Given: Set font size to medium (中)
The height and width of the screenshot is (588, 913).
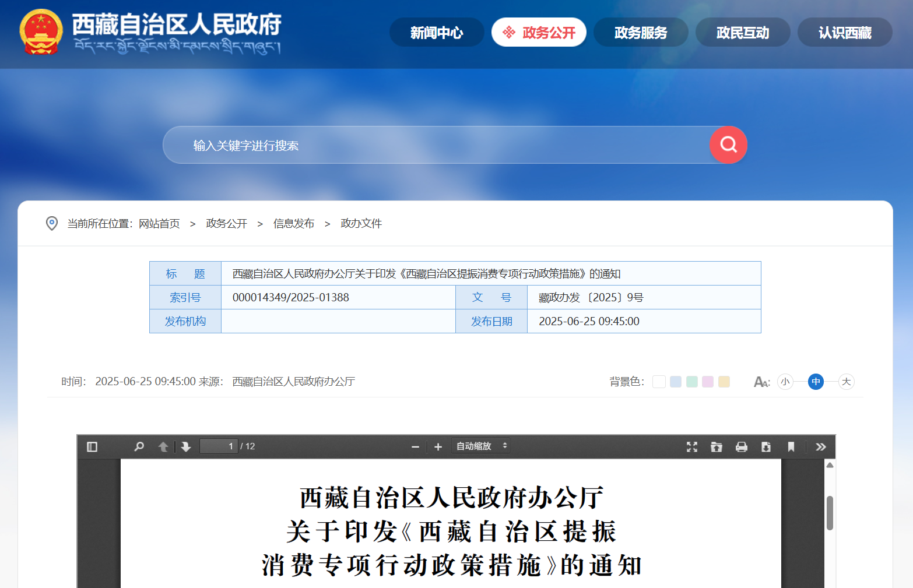Looking at the screenshot, I should [816, 382].
